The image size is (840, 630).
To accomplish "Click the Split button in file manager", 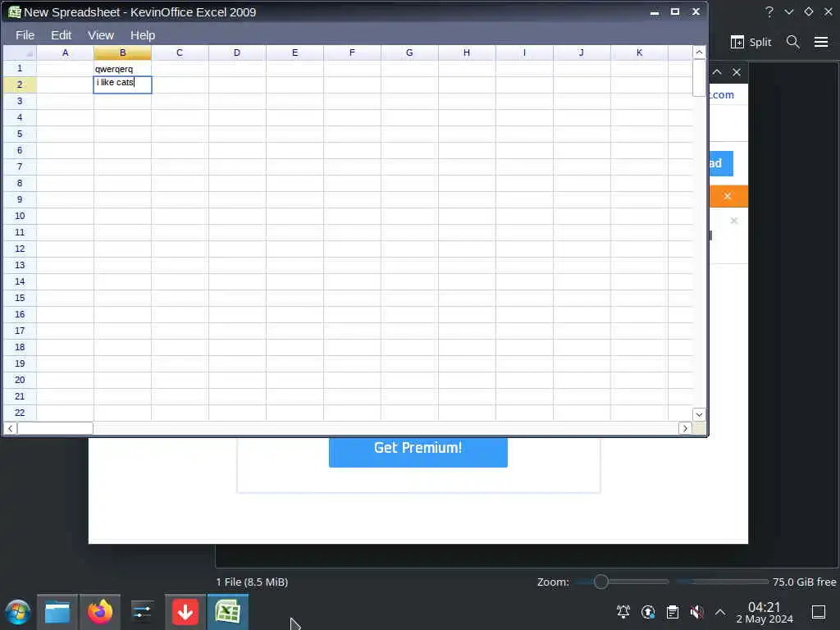I will click(x=751, y=43).
